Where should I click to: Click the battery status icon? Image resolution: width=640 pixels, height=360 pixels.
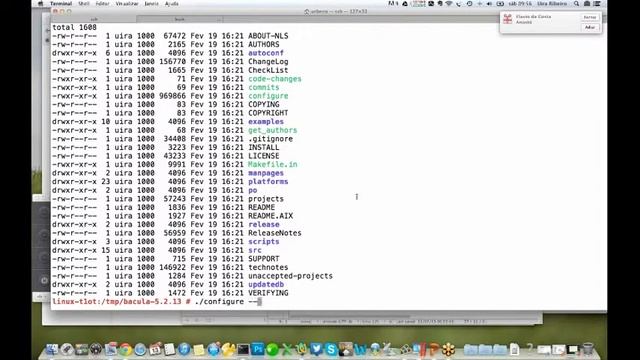point(500,4)
